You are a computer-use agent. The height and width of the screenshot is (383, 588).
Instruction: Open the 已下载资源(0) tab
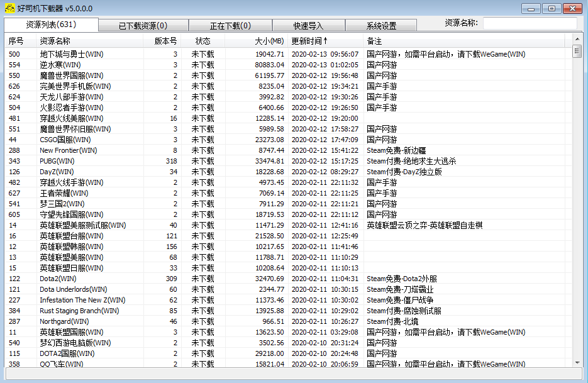(x=143, y=26)
